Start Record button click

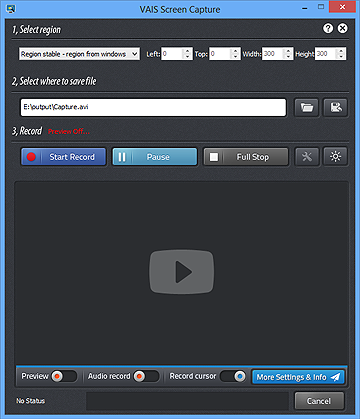(x=63, y=157)
